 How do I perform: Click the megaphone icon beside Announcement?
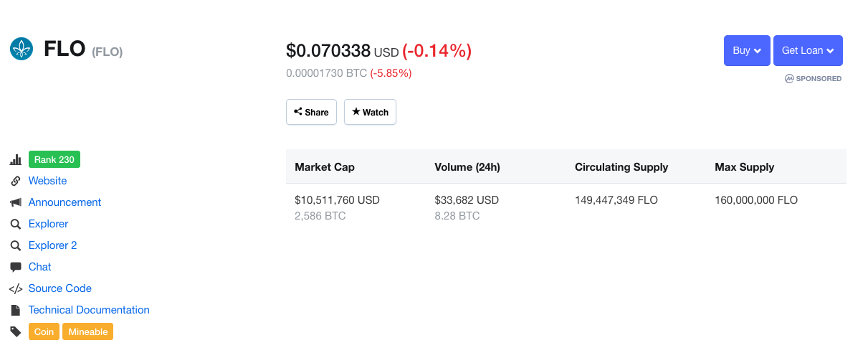[x=15, y=203]
